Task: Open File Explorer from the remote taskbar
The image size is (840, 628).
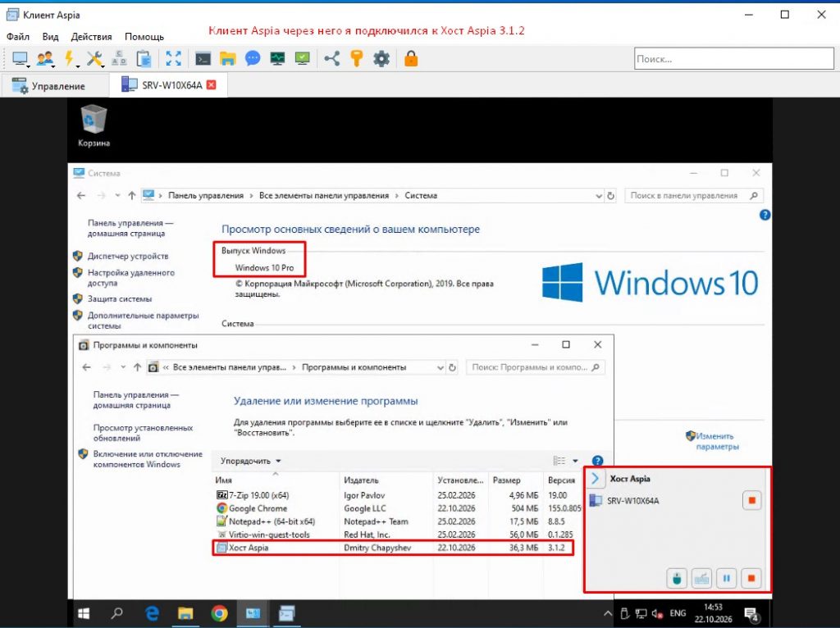Action: click(185, 613)
